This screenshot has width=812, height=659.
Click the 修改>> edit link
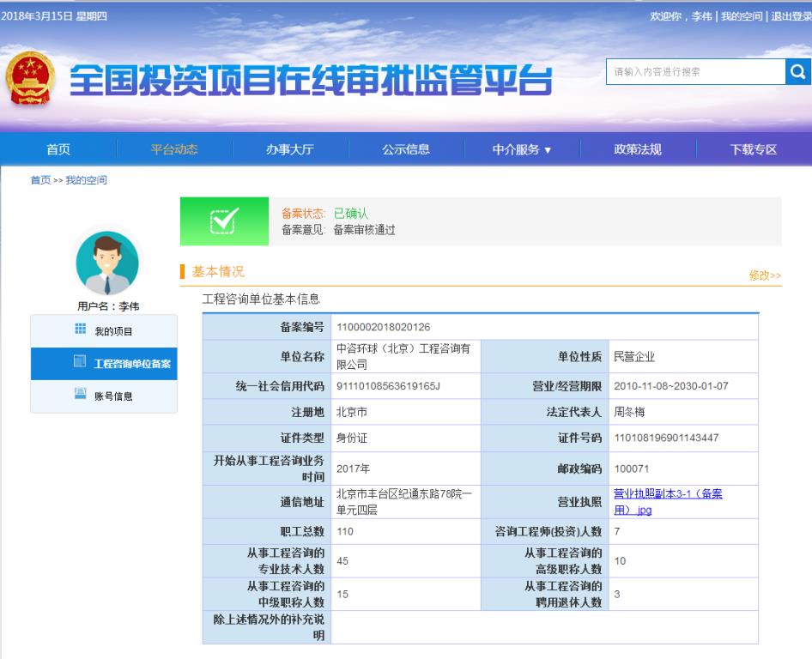pyautogui.click(x=765, y=275)
